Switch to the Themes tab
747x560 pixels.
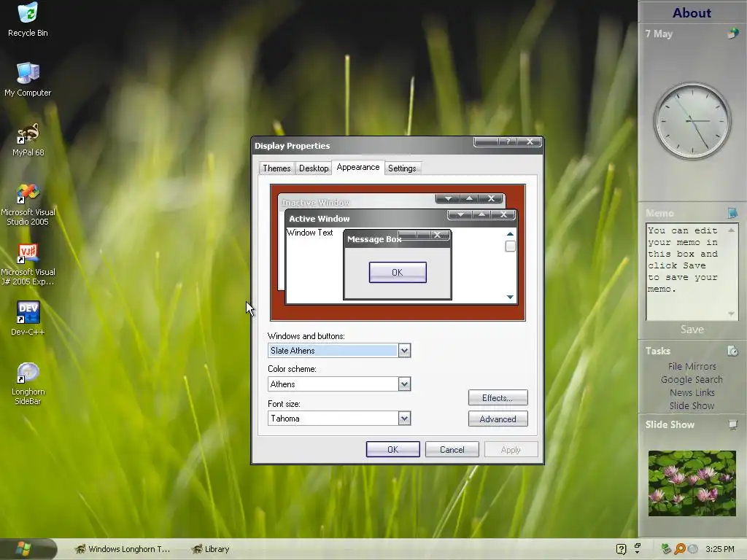click(276, 168)
